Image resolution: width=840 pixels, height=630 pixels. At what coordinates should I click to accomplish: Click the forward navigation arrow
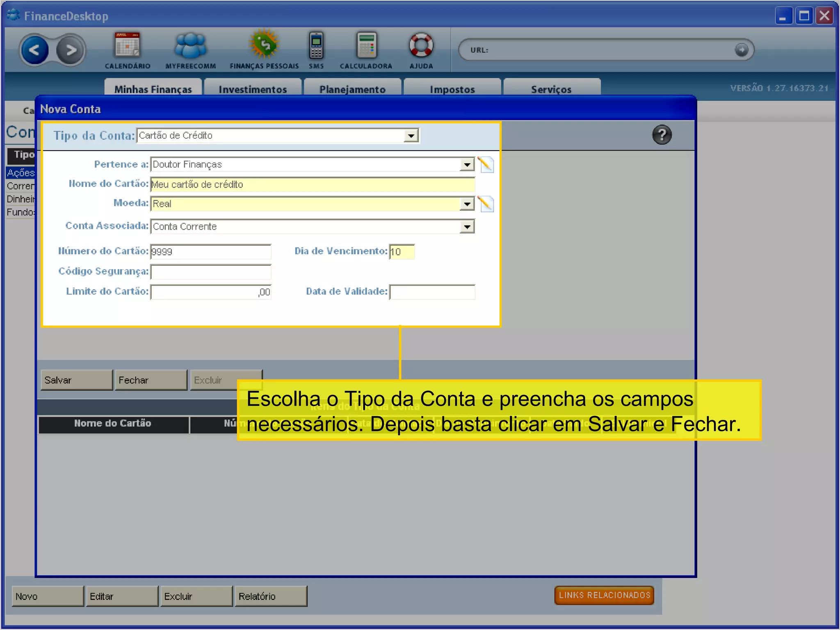pos(71,50)
